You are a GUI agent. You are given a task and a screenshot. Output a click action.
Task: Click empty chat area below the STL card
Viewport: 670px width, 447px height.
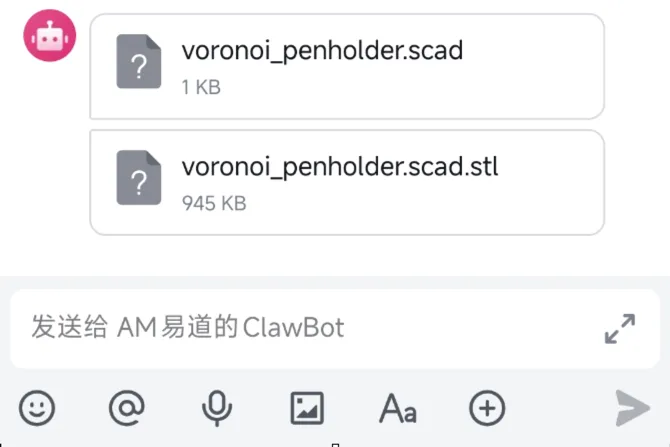point(335,256)
